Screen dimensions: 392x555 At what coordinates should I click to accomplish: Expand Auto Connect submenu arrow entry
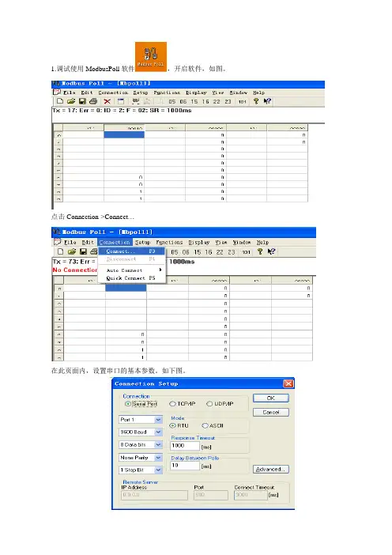click(x=132, y=270)
